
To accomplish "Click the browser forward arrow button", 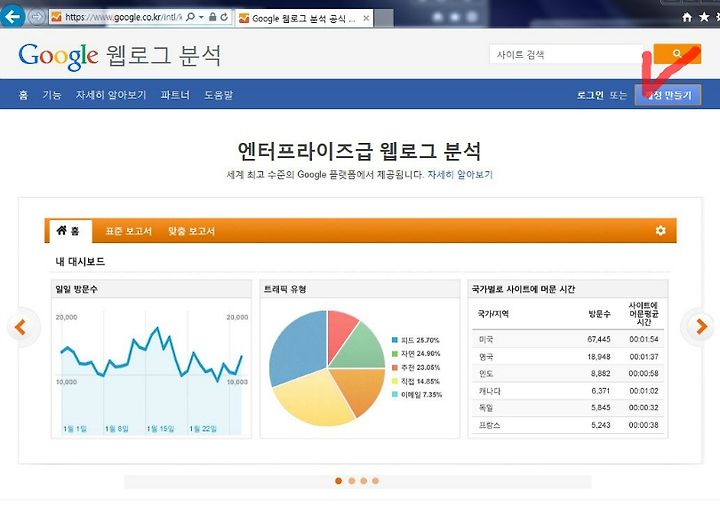I will point(36,17).
